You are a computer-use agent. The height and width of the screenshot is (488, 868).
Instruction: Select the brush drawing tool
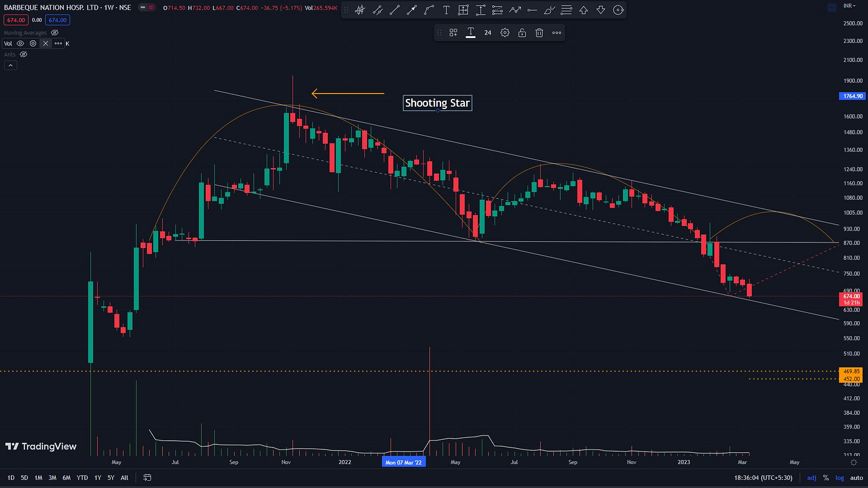[550, 10]
